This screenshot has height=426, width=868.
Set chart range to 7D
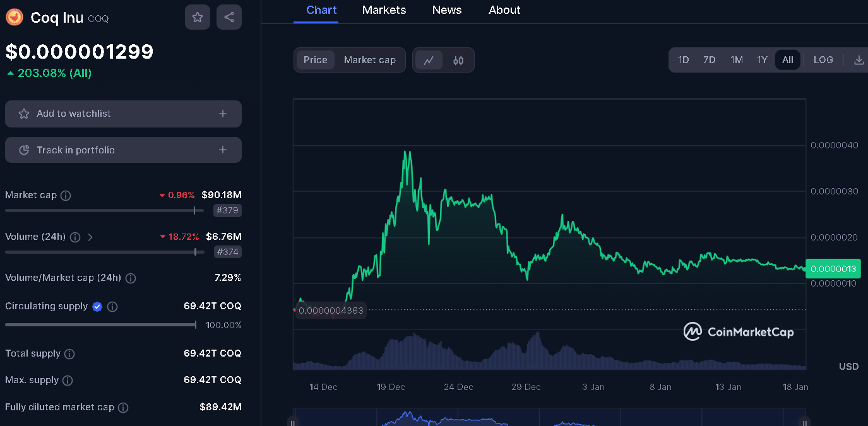click(x=710, y=60)
